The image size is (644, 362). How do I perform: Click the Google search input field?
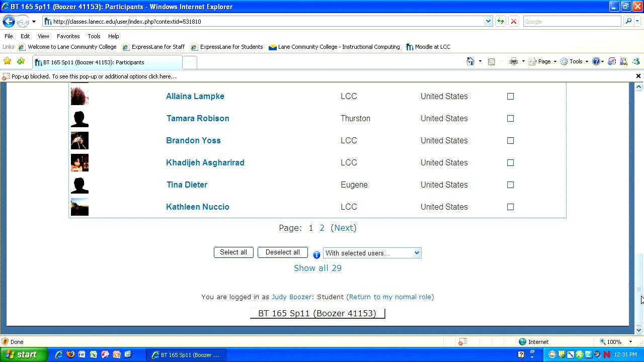point(572,22)
